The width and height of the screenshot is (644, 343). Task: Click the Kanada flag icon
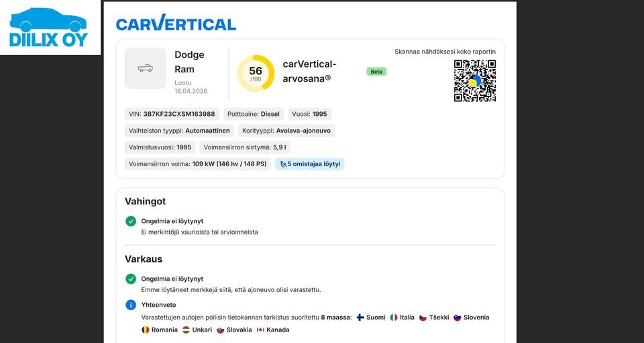pos(260,330)
